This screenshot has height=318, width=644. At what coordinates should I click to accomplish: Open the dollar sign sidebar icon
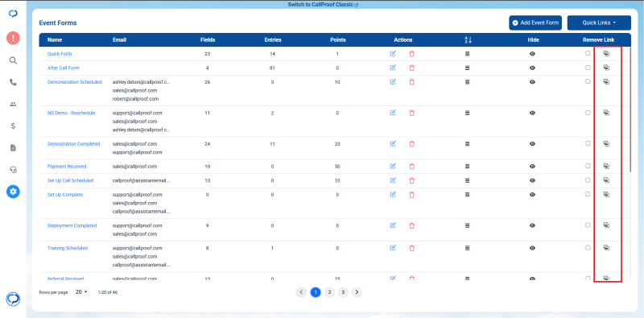pyautogui.click(x=13, y=126)
